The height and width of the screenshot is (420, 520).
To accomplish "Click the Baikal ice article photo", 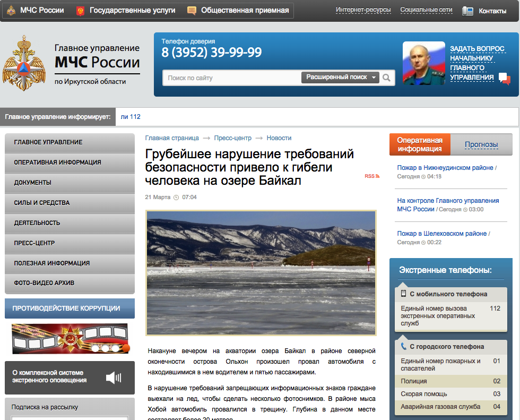I will point(261,273).
